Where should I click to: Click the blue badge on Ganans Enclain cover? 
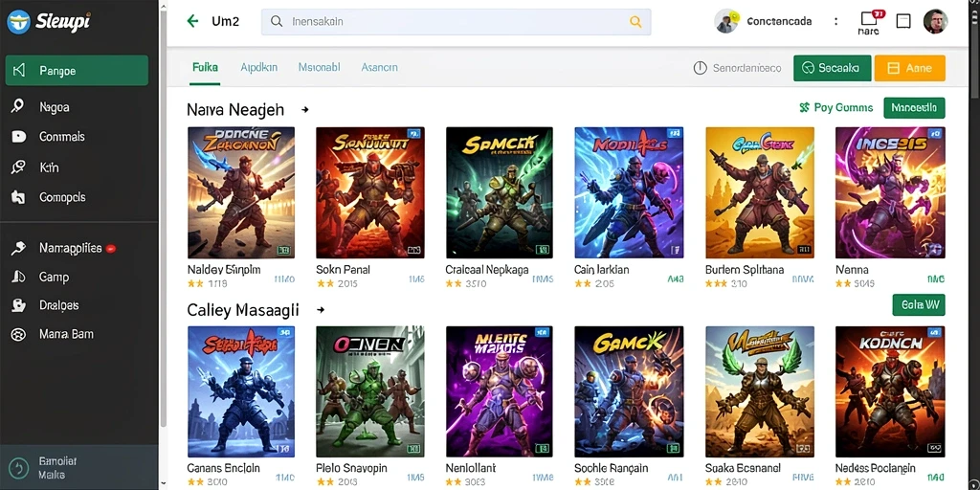[284, 332]
